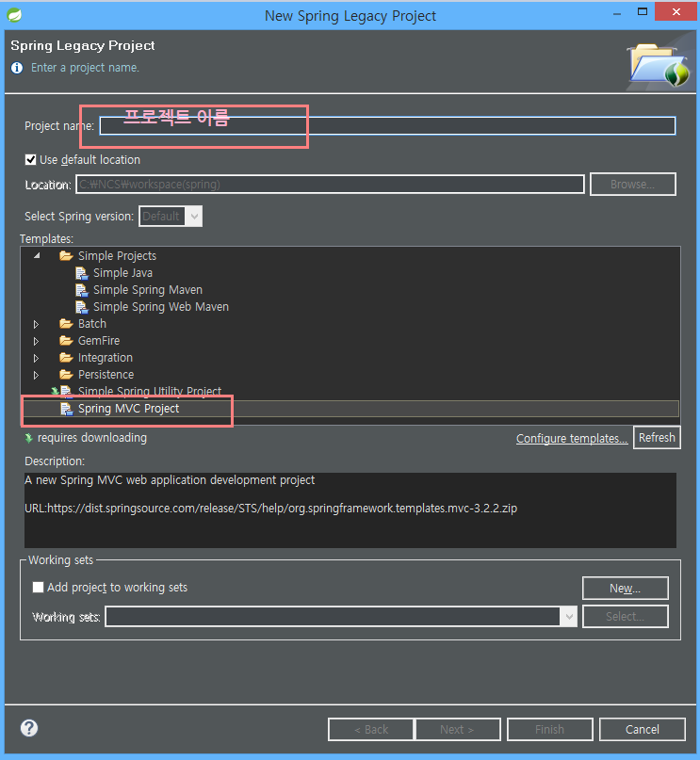Expand the GemFire folder
The height and width of the screenshot is (760, 700).
tap(37, 341)
